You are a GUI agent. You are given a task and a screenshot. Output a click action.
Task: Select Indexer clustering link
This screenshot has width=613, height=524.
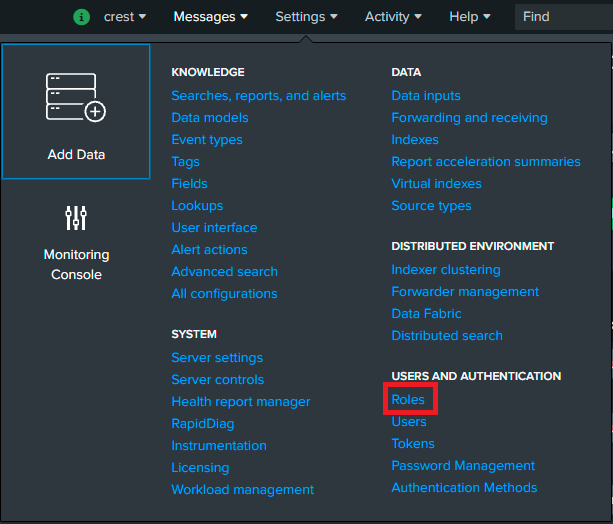(446, 270)
